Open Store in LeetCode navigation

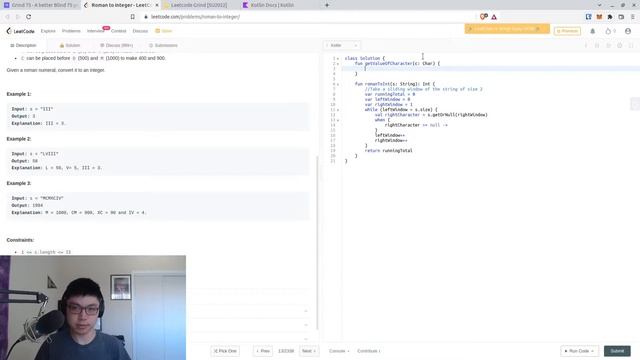(x=164, y=31)
